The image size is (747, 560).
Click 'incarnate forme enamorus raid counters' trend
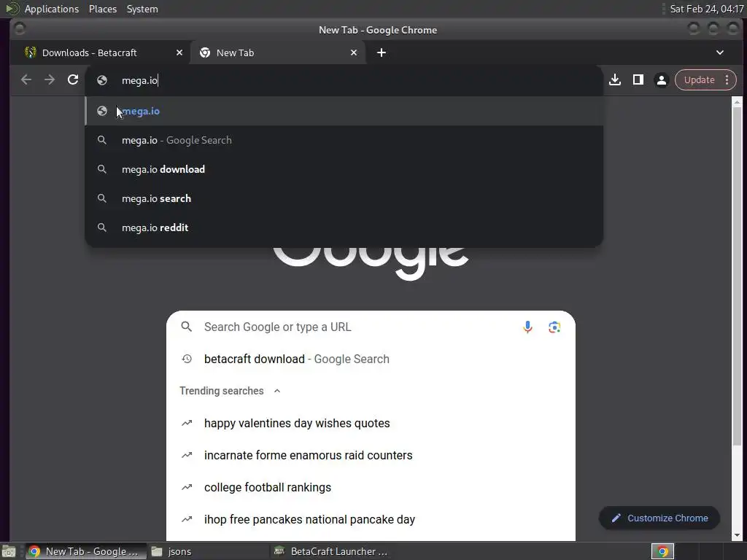coord(371,455)
